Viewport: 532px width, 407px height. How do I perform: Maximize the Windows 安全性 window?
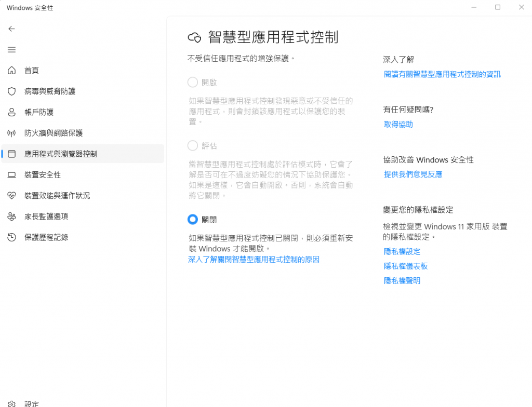point(498,7)
